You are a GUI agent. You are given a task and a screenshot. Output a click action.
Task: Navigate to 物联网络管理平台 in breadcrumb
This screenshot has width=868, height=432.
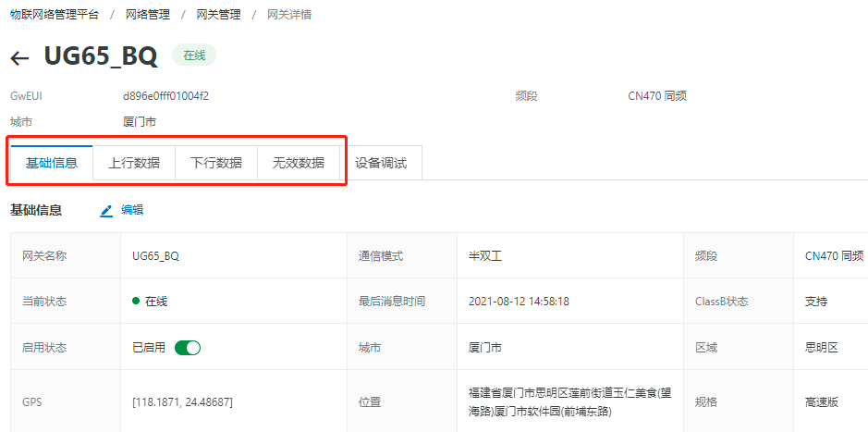coord(55,15)
